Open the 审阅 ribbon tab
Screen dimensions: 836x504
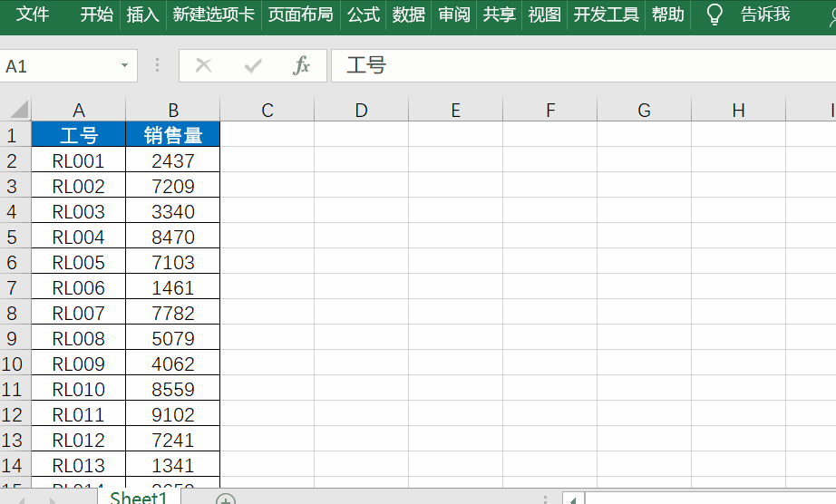[x=453, y=14]
